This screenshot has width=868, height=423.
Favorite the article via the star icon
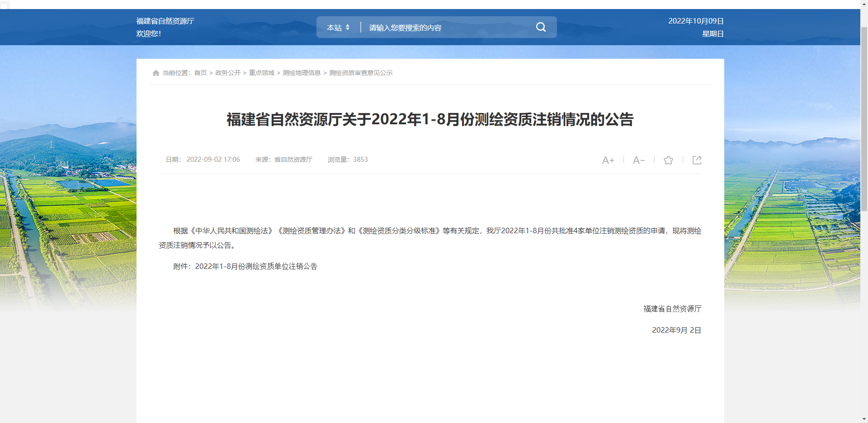click(x=668, y=160)
